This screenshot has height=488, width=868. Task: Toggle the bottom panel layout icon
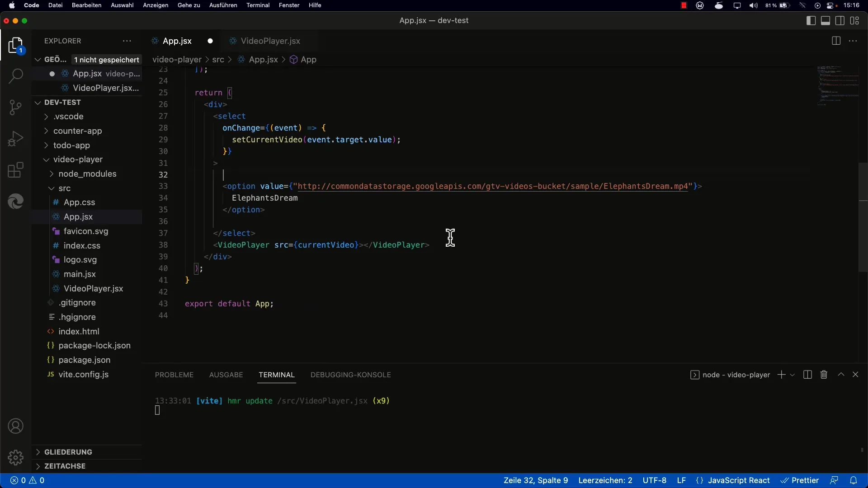(826, 21)
